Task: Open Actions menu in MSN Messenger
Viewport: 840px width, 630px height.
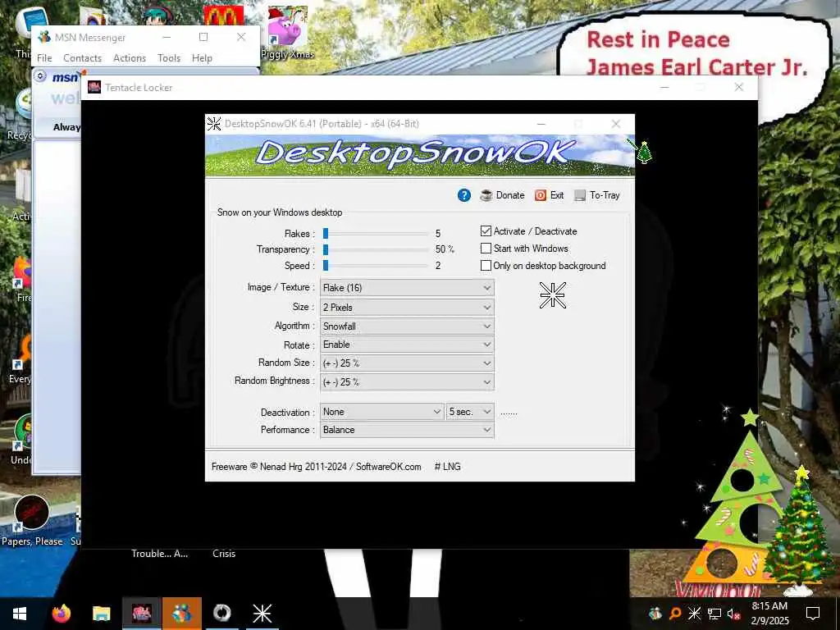Action: click(x=129, y=58)
